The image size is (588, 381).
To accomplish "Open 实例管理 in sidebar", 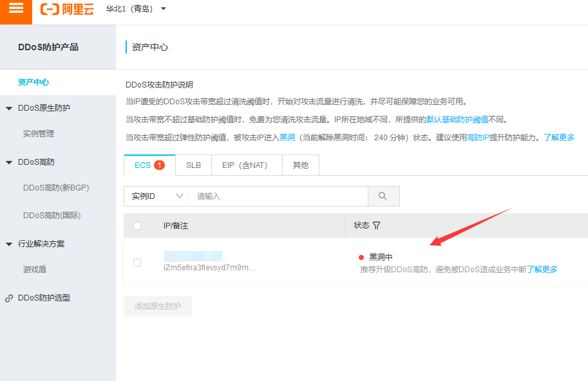I will (x=39, y=134).
